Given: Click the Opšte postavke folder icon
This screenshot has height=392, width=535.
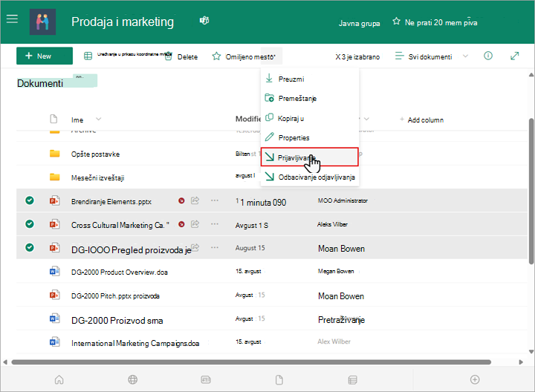Looking at the screenshot, I should click(54, 154).
